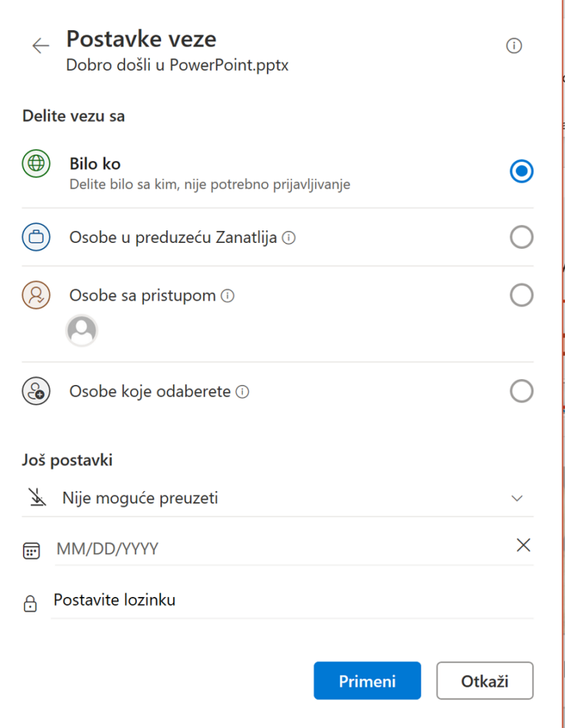The image size is (565, 728).
Task: Go back using the left arrow
Action: tap(40, 46)
